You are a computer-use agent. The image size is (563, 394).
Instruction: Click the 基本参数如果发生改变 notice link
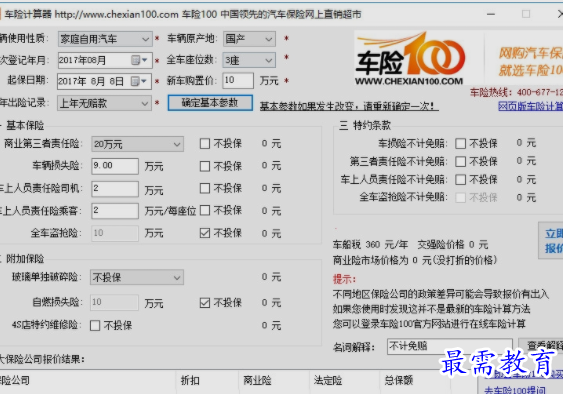[349, 106]
